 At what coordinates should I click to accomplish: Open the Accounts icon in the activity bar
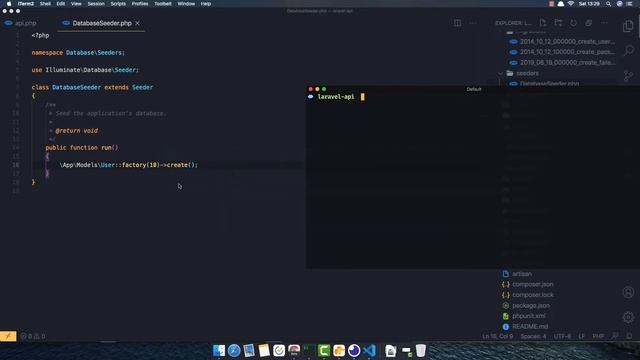[x=628, y=292]
